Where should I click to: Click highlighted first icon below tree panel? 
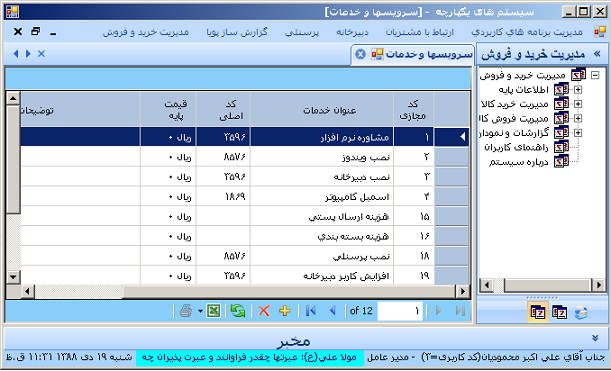point(538,312)
